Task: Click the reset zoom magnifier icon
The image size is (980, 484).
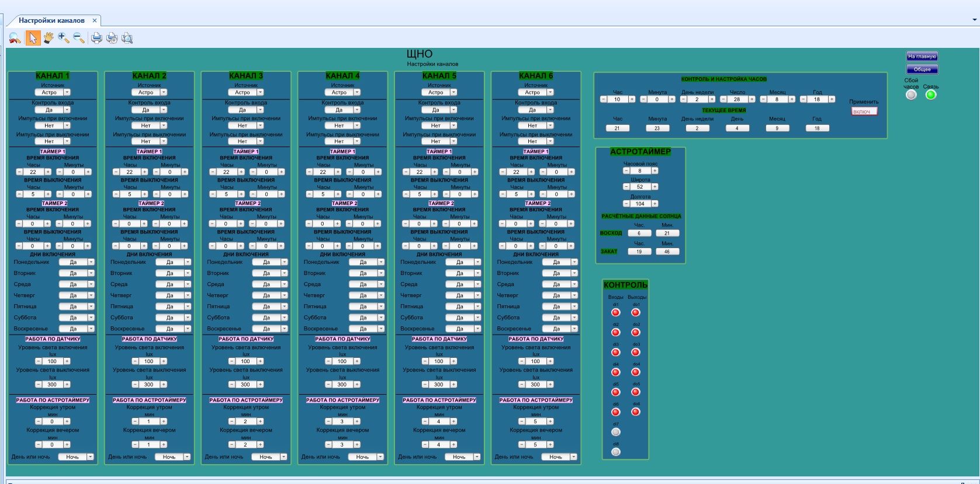Action: 15,39
